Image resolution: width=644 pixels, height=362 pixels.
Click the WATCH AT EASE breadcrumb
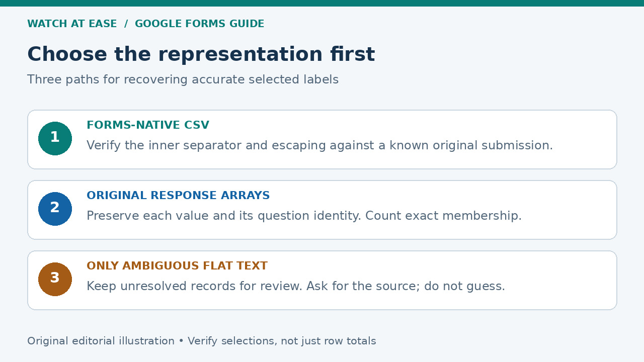(72, 24)
